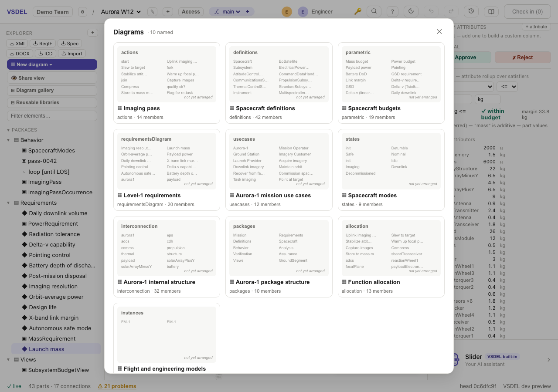Open the Aurora W12 project dropdown
Image resolution: width=558 pixels, height=392 pixels.
pyautogui.click(x=121, y=12)
